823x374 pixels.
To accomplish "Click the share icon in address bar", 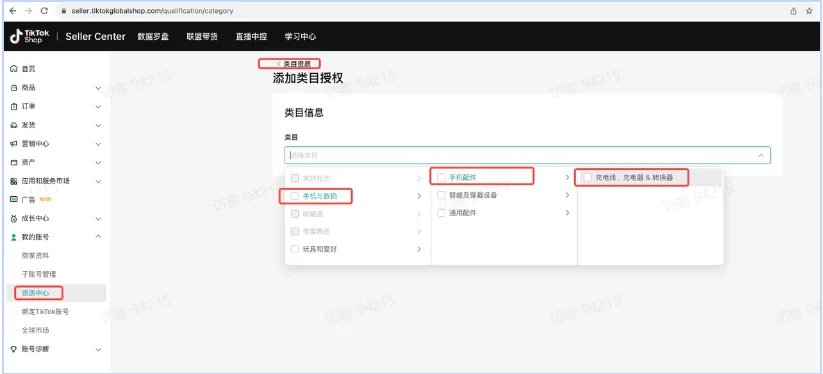I will 793,10.
